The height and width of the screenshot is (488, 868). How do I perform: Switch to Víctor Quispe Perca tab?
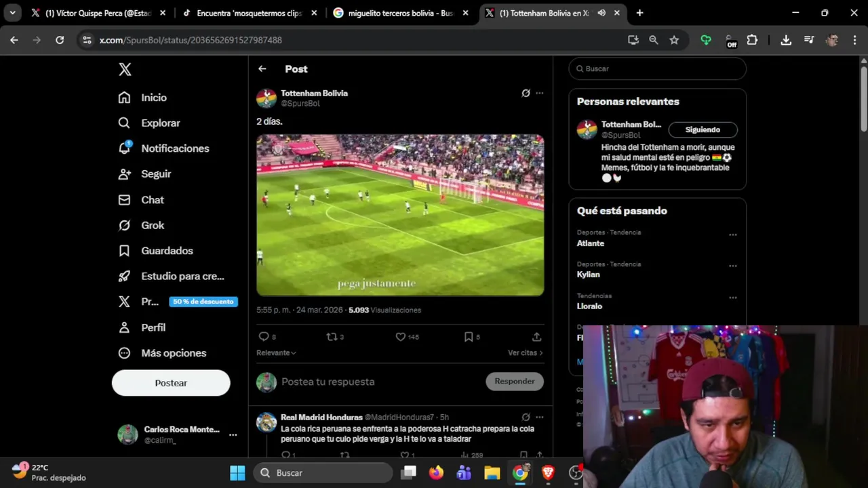click(x=98, y=13)
